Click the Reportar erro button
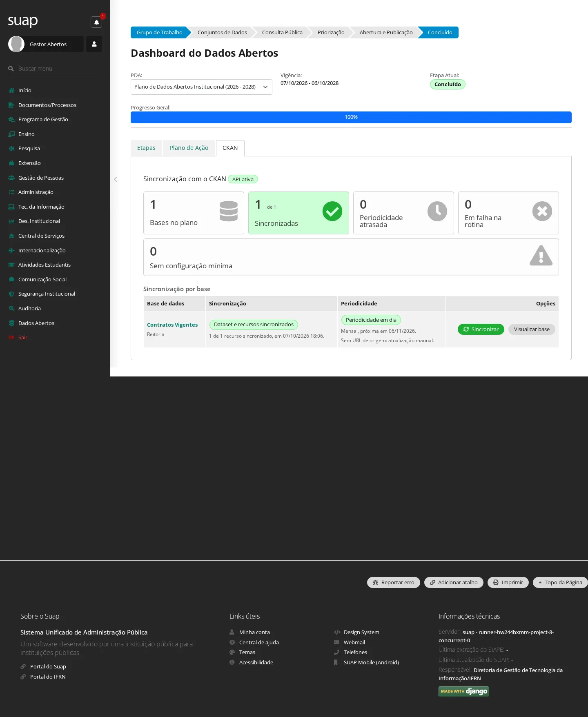 click(394, 582)
